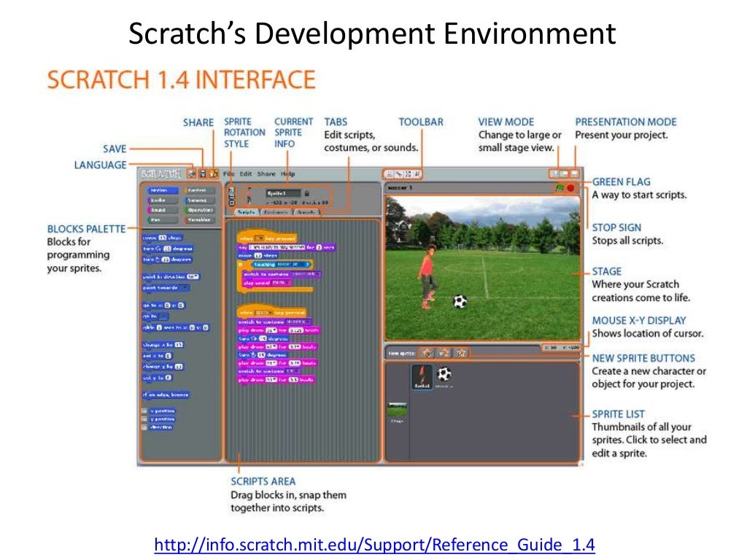Select the Looks blocks category

pos(163,200)
